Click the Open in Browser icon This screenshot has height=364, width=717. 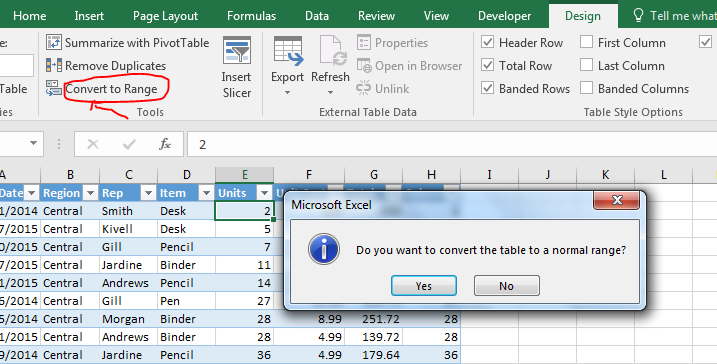click(364, 65)
